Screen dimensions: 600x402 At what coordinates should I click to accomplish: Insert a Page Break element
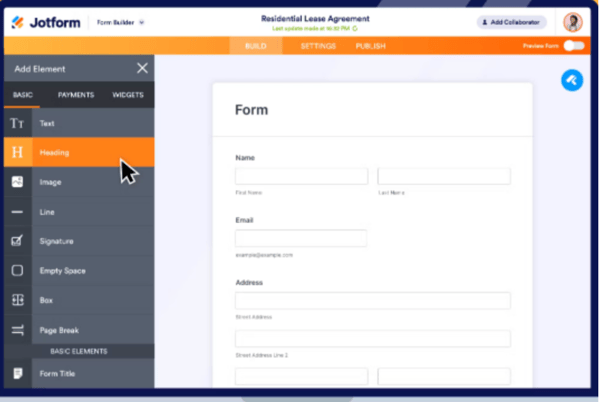[17, 330]
